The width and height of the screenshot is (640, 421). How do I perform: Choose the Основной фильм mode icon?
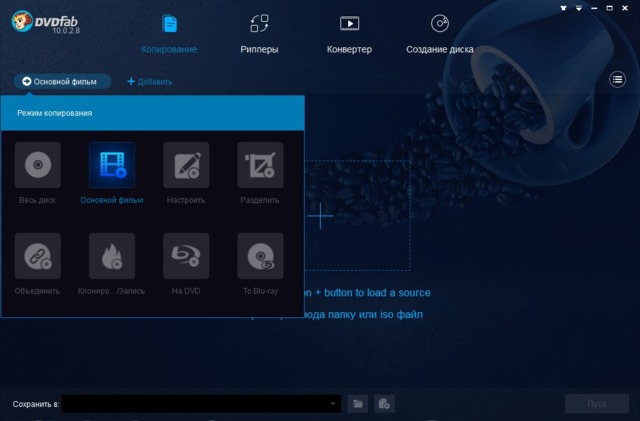pos(111,166)
